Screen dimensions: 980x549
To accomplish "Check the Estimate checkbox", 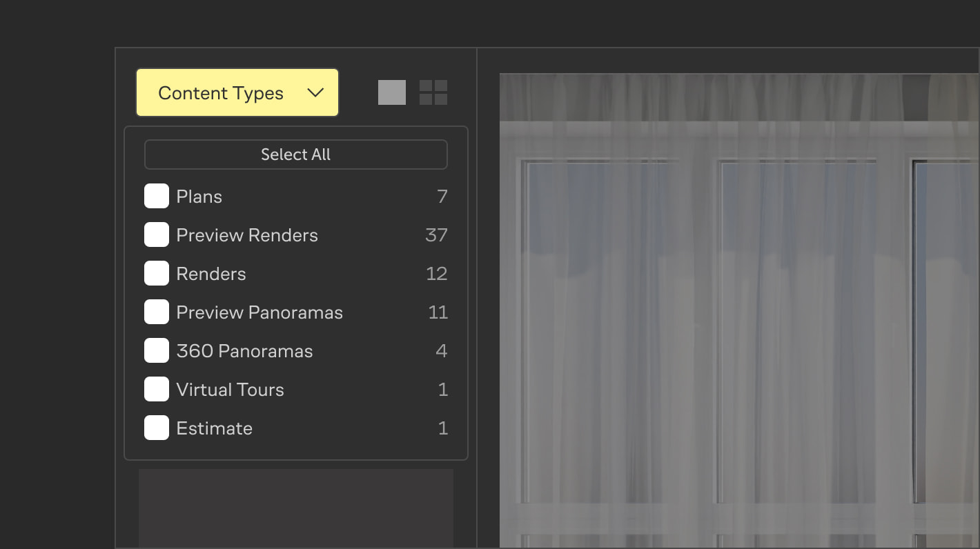I will coord(157,428).
